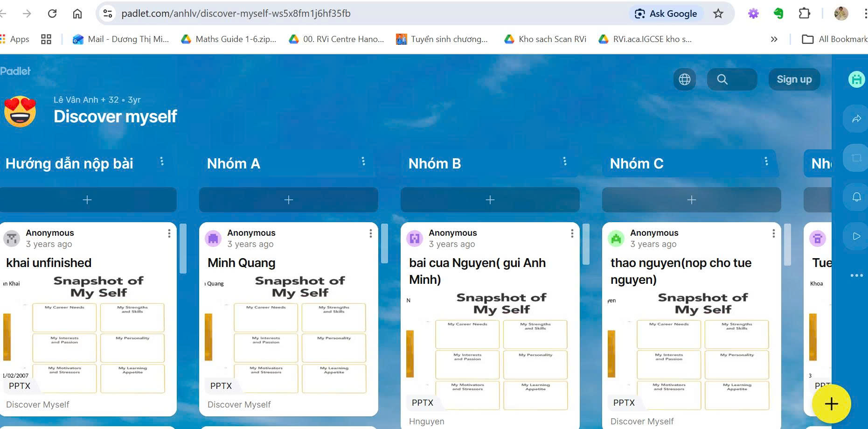Viewport: 868px width, 429px height.
Task: Open Hướng dẫn nộp bài section menu
Action: tap(162, 162)
